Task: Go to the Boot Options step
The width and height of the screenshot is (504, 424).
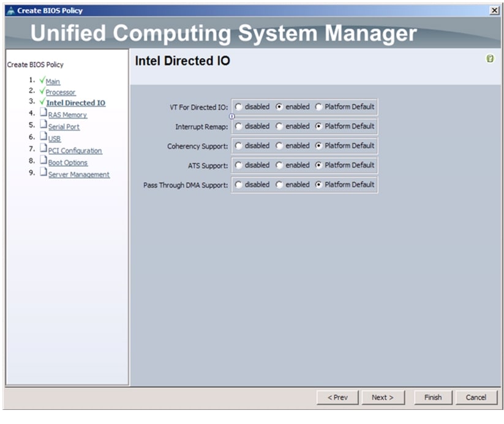Action: (68, 163)
